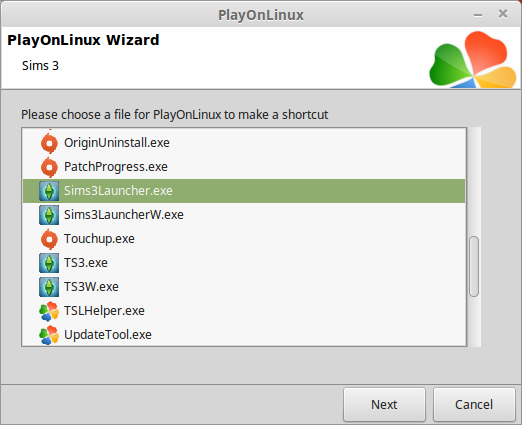Click the Sims icon beside Sims3LauncherW.exe
The height and width of the screenshot is (425, 522).
[x=49, y=215]
